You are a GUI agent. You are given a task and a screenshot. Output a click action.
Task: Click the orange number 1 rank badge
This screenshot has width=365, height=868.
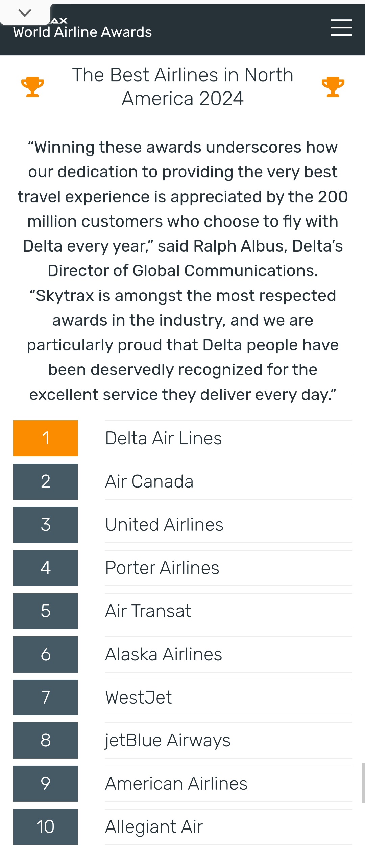tap(46, 438)
